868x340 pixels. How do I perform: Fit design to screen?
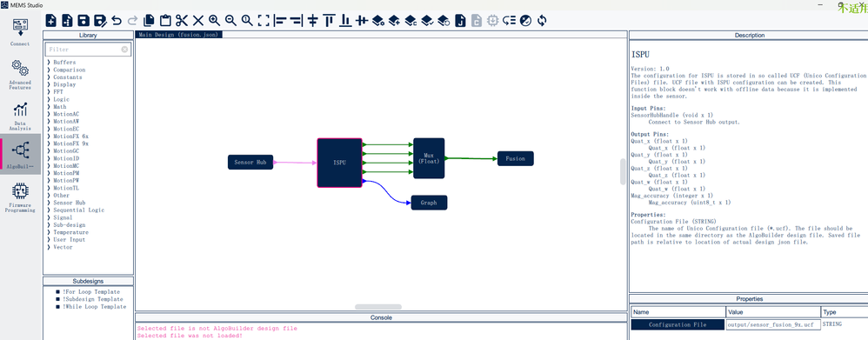coord(264,21)
